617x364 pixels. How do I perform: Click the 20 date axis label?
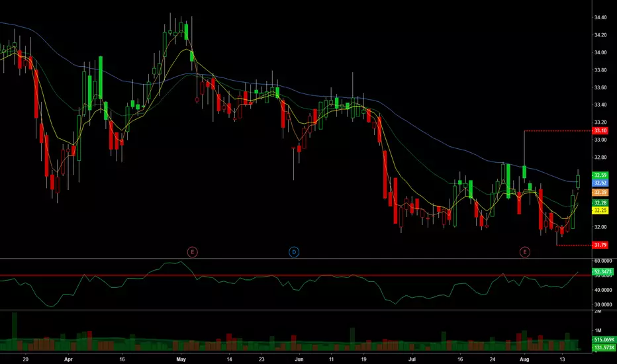point(26,359)
